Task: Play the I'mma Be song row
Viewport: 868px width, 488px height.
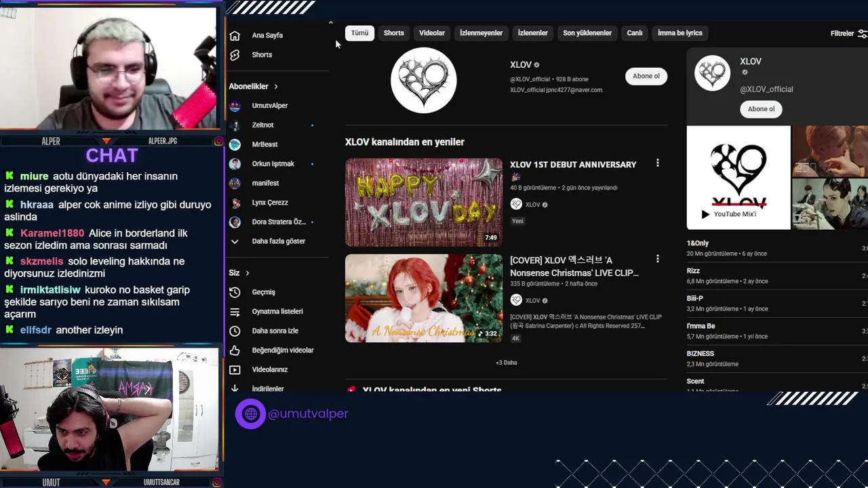Action: click(x=777, y=331)
